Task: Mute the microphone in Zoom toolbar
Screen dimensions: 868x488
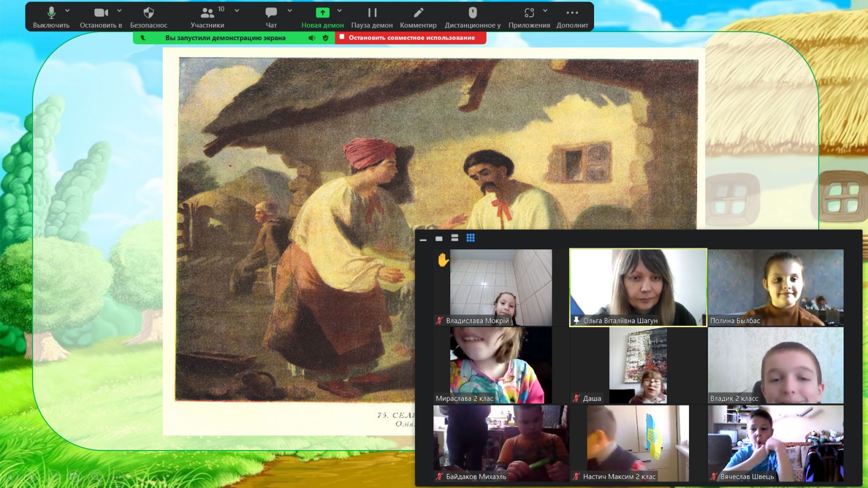Action: pyautogui.click(x=51, y=17)
